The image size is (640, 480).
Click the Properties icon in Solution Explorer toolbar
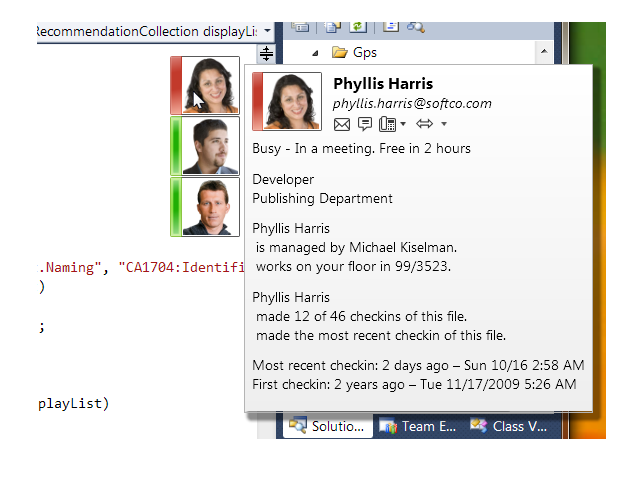click(x=301, y=26)
